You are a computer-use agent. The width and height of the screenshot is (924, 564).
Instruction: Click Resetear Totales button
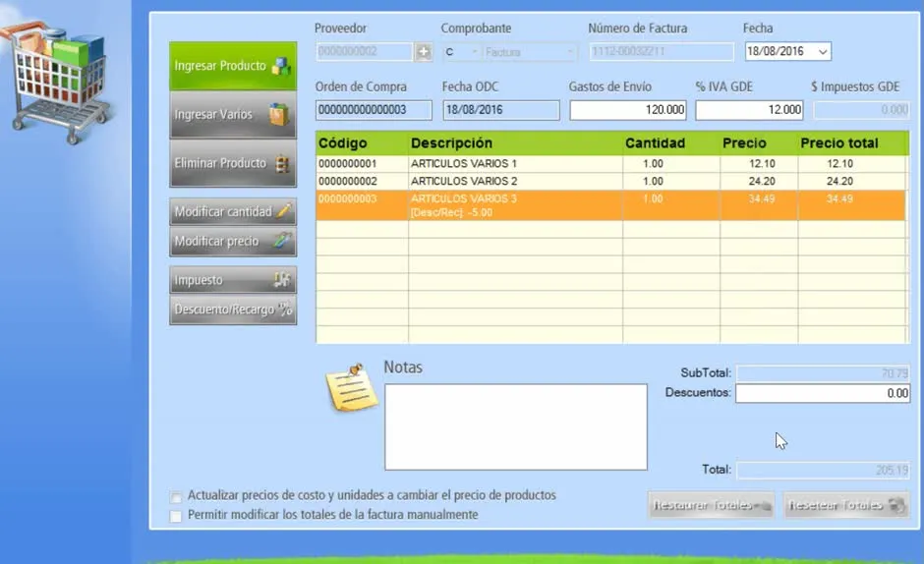pos(845,505)
